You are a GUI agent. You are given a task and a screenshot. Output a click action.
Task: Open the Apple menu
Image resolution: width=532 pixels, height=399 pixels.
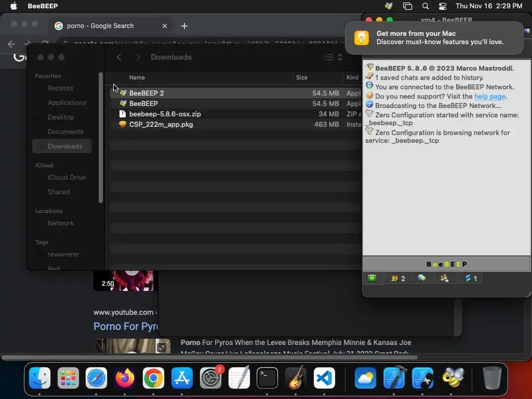[14, 6]
